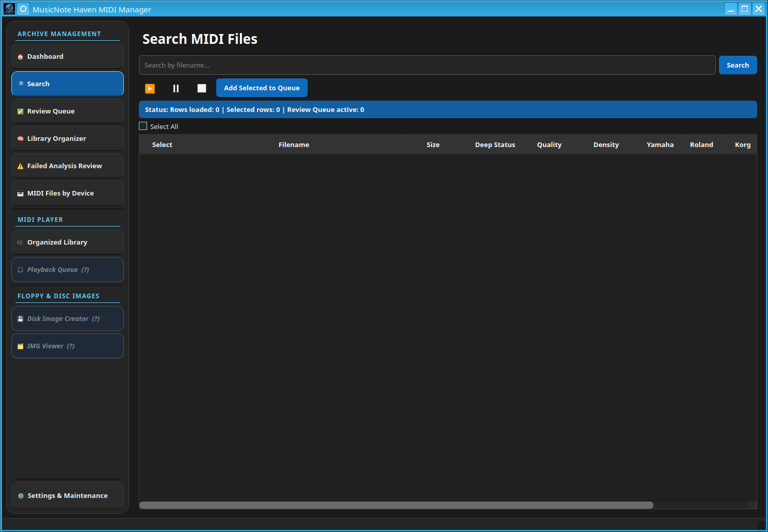Viewport: 768px width, 532px height.
Task: Stop playback with the square icon
Action: tap(202, 88)
